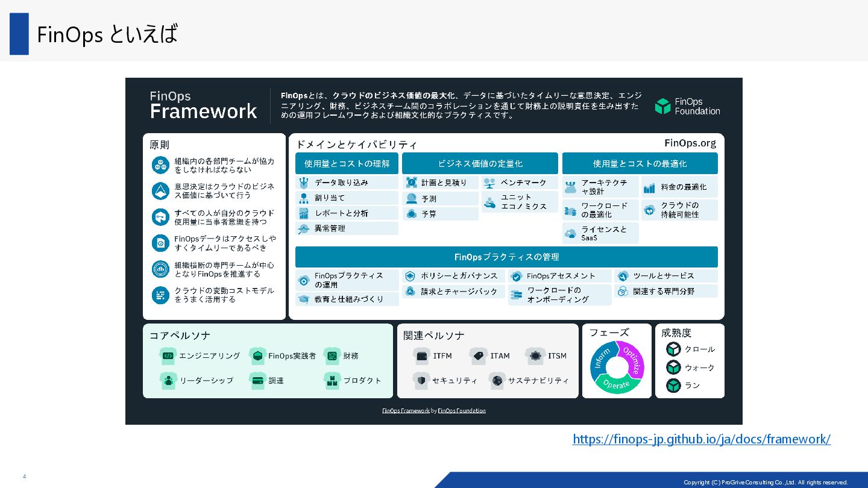Click the アーキテクチャ設計 icon
The image size is (868, 488).
click(570, 187)
